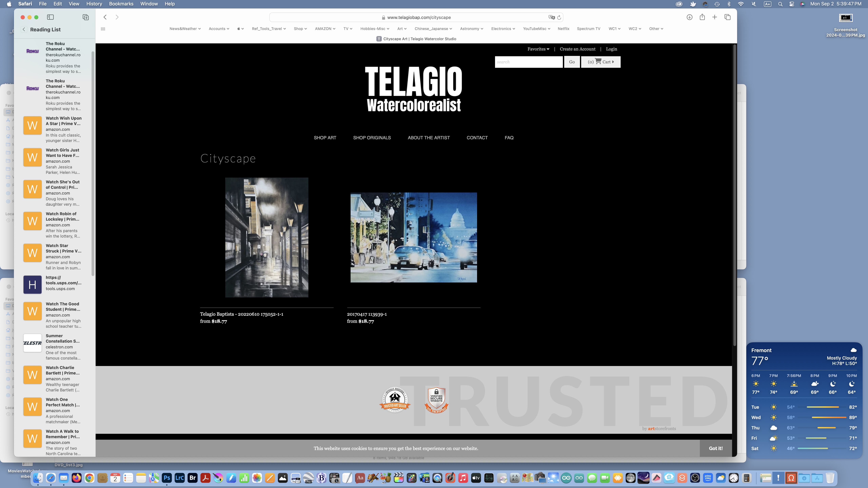The image size is (868, 488).
Task: Open the blue Capitol cityscape painting thumbnail
Action: [413, 237]
